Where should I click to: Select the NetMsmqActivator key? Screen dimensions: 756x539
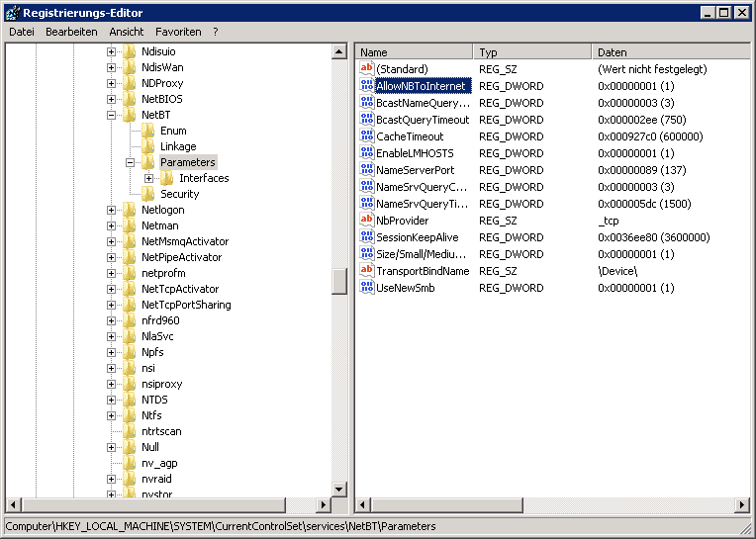[x=185, y=241]
